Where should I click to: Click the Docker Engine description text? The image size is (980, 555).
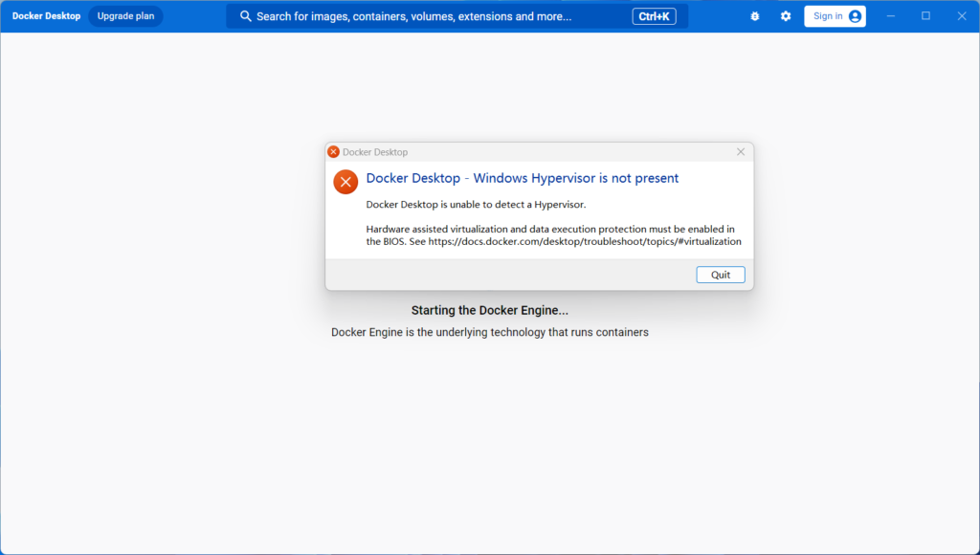490,332
